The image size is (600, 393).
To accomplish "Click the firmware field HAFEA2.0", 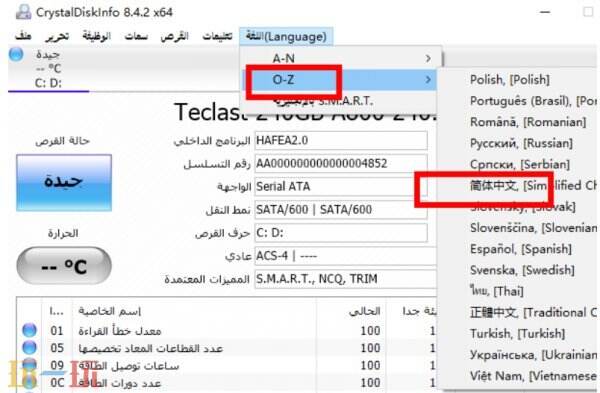I will (x=341, y=140).
